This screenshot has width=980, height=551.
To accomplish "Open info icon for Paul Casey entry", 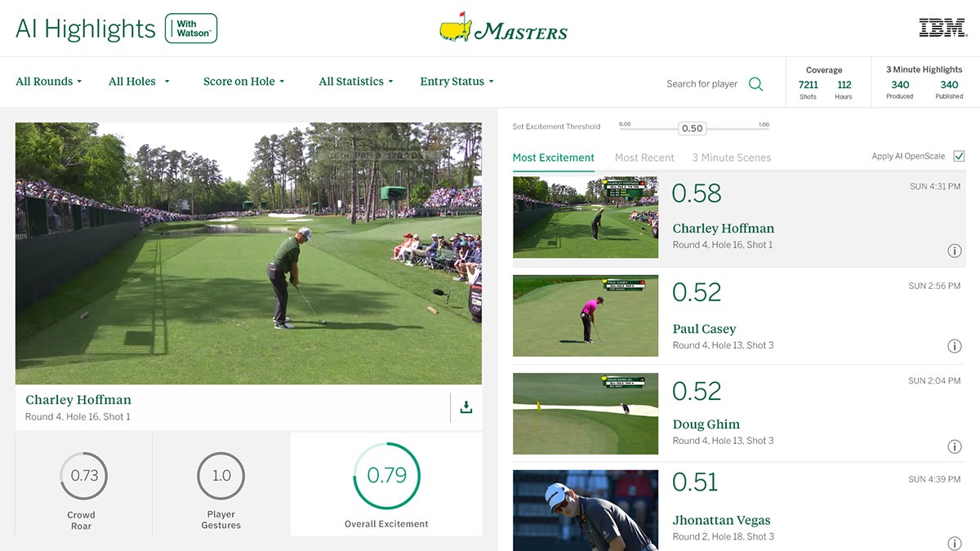I will 954,346.
